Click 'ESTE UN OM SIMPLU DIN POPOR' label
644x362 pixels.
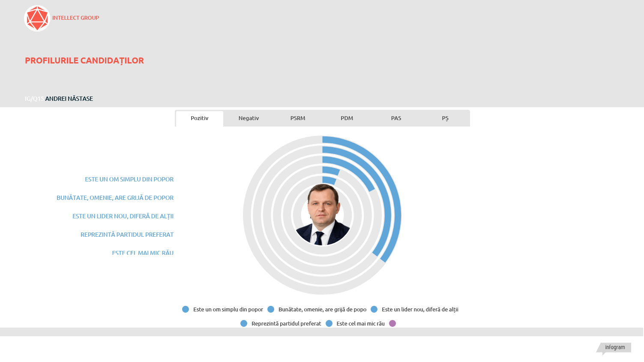click(x=129, y=179)
